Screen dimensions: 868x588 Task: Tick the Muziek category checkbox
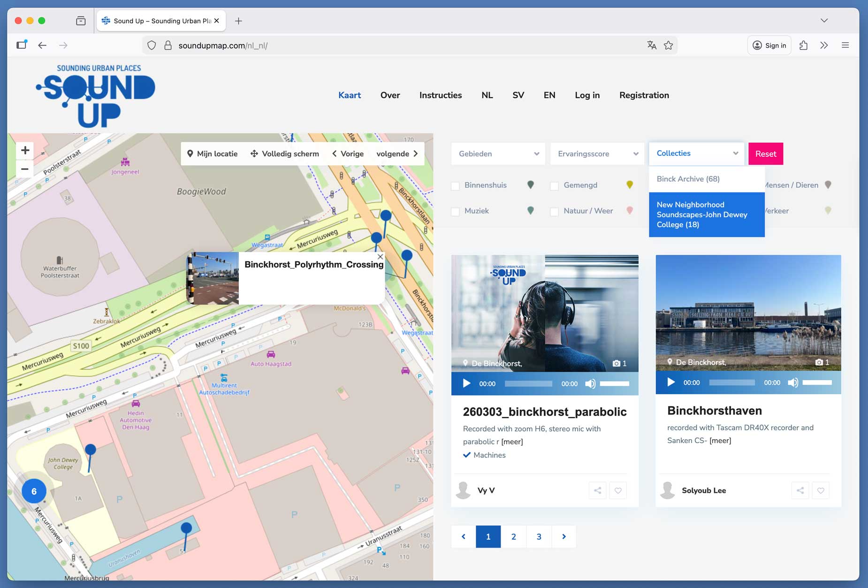(455, 212)
